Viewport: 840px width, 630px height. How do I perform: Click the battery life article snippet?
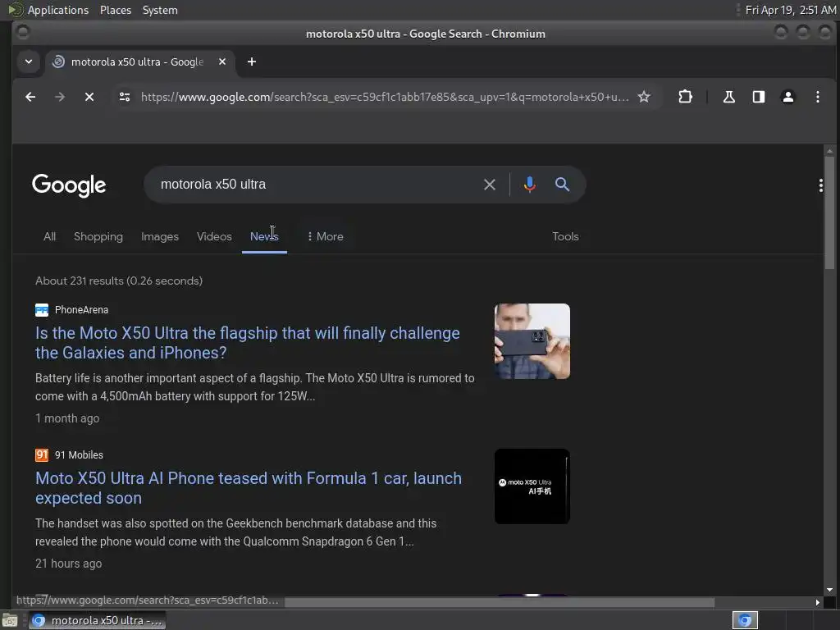click(x=255, y=387)
